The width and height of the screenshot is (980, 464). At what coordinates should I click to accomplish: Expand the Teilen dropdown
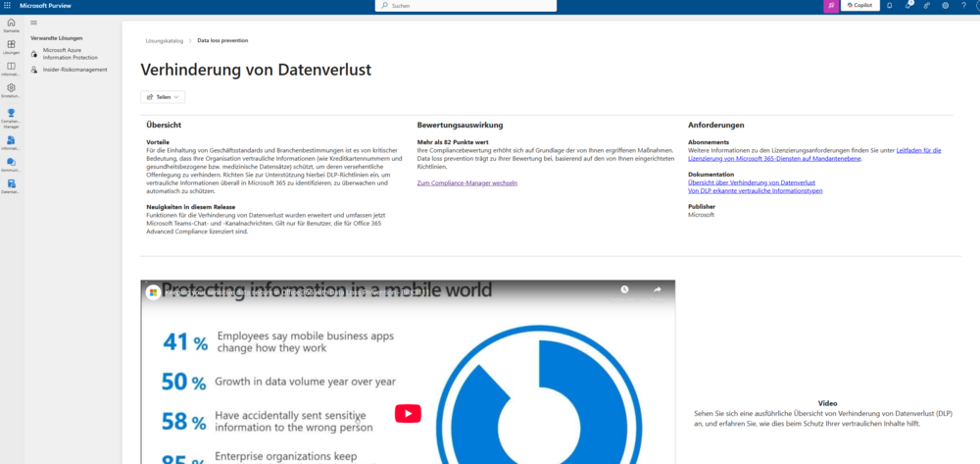click(x=163, y=97)
